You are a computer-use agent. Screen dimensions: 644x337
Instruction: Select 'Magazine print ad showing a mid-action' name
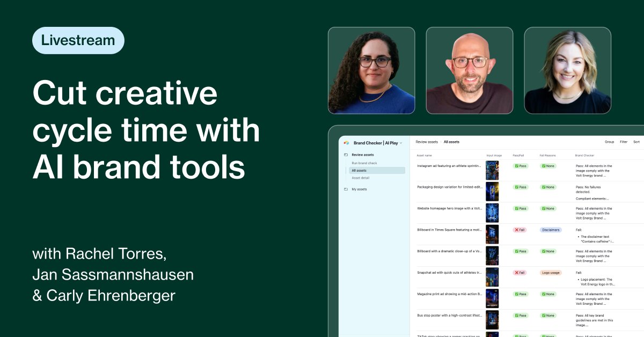(450, 294)
